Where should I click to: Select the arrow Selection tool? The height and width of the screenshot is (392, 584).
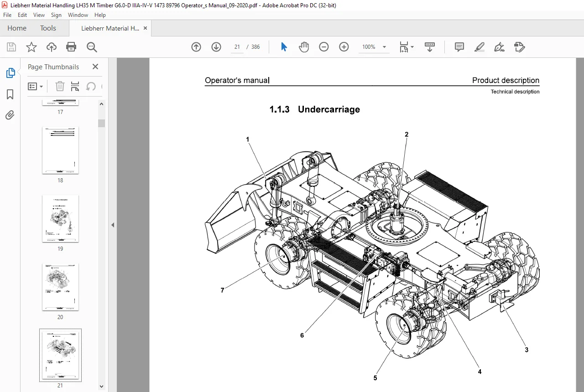tap(284, 47)
